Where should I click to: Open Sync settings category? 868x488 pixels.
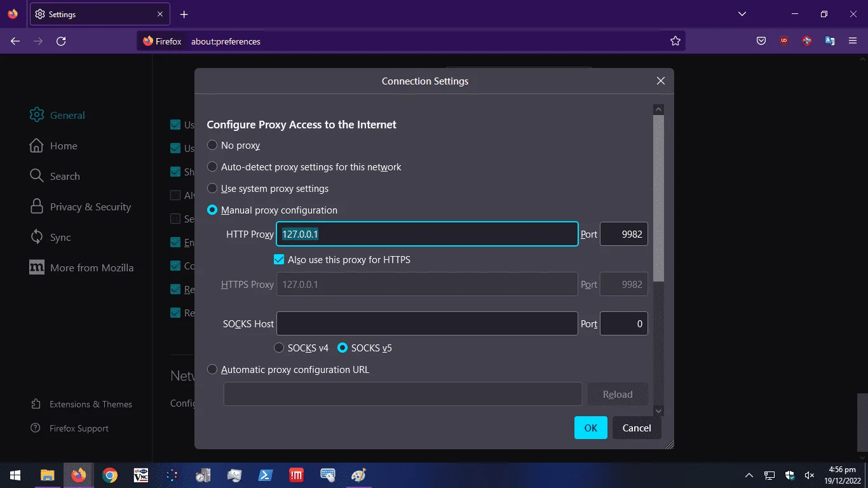(51, 237)
